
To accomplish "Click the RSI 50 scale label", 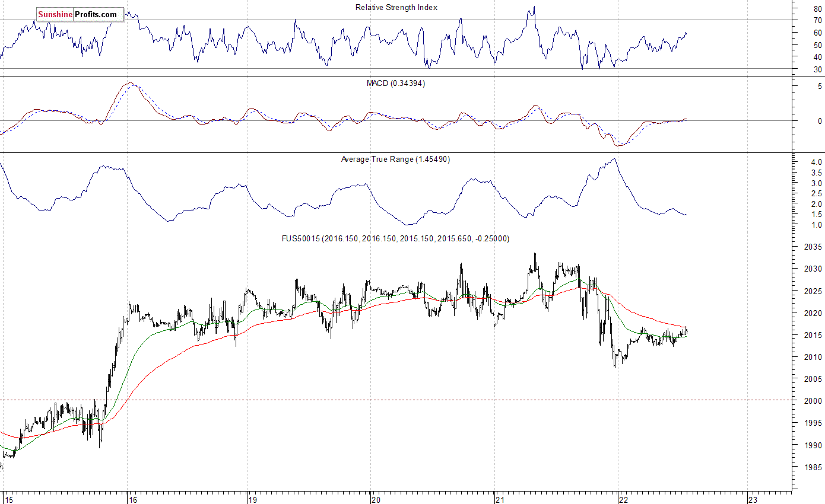I will click(x=818, y=45).
